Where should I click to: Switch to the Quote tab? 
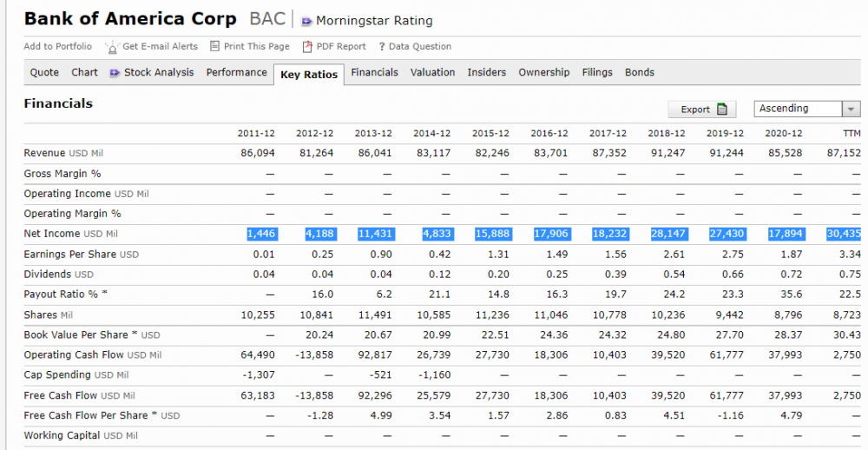pyautogui.click(x=44, y=72)
